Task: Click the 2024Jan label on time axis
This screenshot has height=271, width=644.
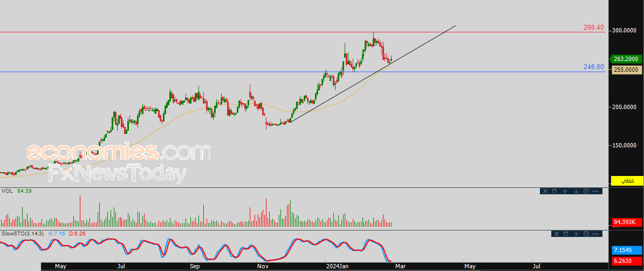Action: tap(338, 267)
